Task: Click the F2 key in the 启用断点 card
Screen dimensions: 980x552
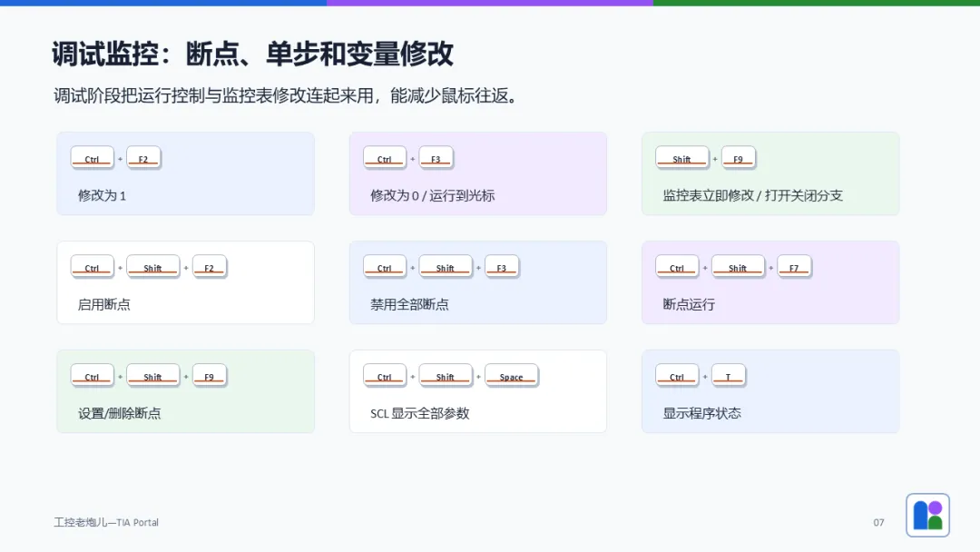Action: coord(210,267)
